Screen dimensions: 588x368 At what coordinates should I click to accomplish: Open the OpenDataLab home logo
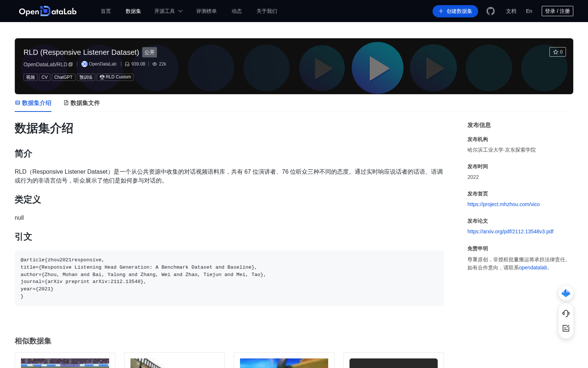[48, 11]
